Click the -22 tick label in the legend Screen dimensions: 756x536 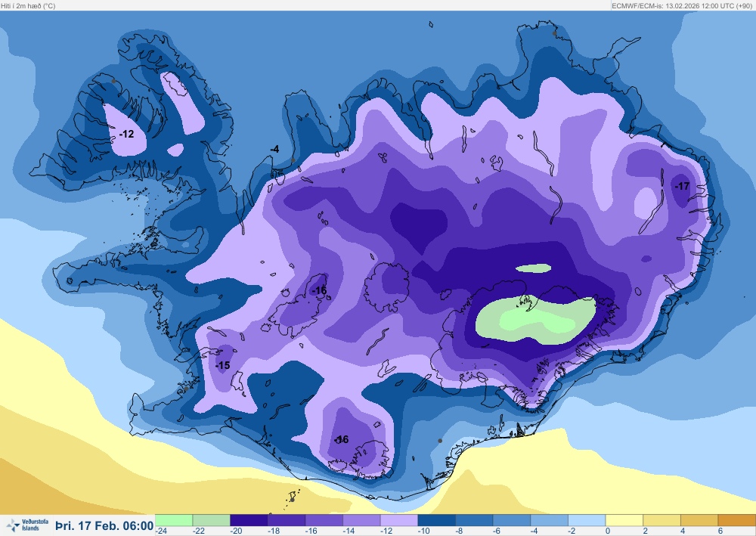click(199, 531)
